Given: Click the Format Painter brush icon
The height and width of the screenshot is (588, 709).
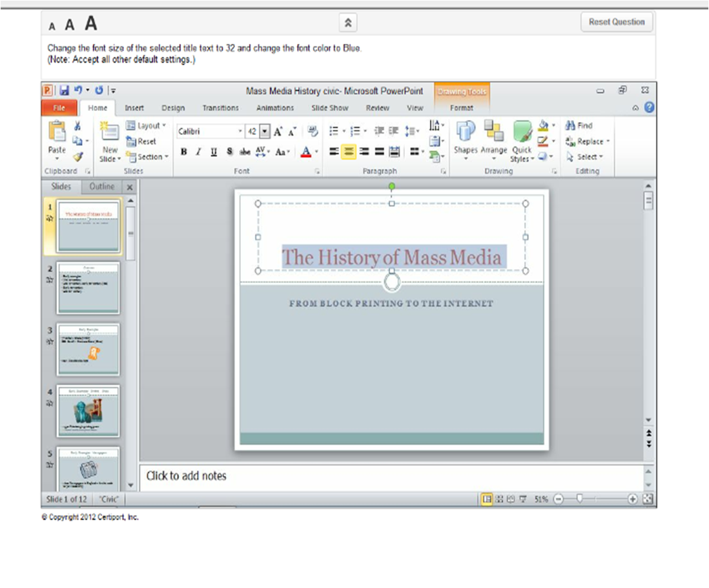Looking at the screenshot, I should click(x=77, y=156).
